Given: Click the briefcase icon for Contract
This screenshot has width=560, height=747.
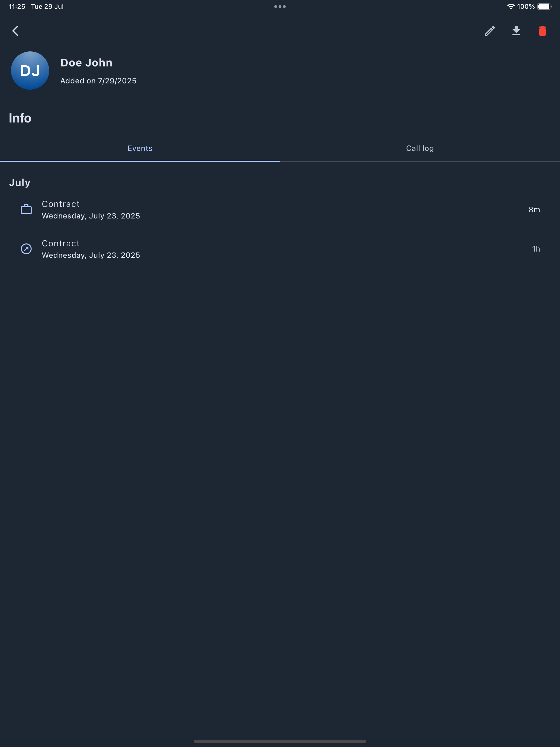Looking at the screenshot, I should click(26, 210).
